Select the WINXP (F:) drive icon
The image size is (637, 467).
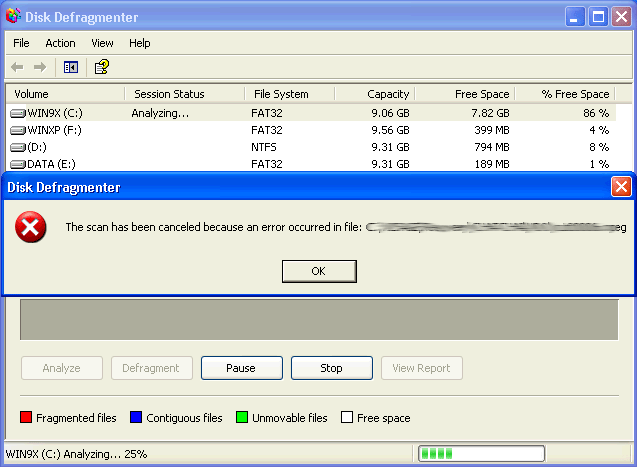tap(18, 130)
